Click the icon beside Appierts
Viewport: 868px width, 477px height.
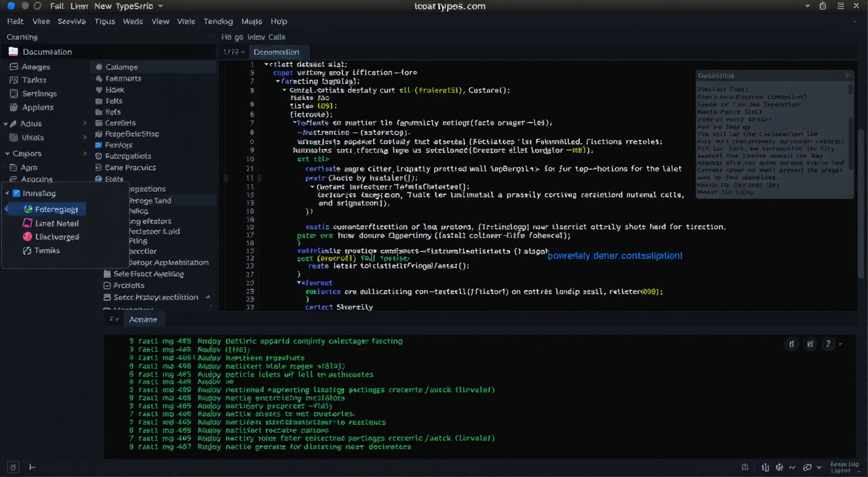tap(14, 107)
